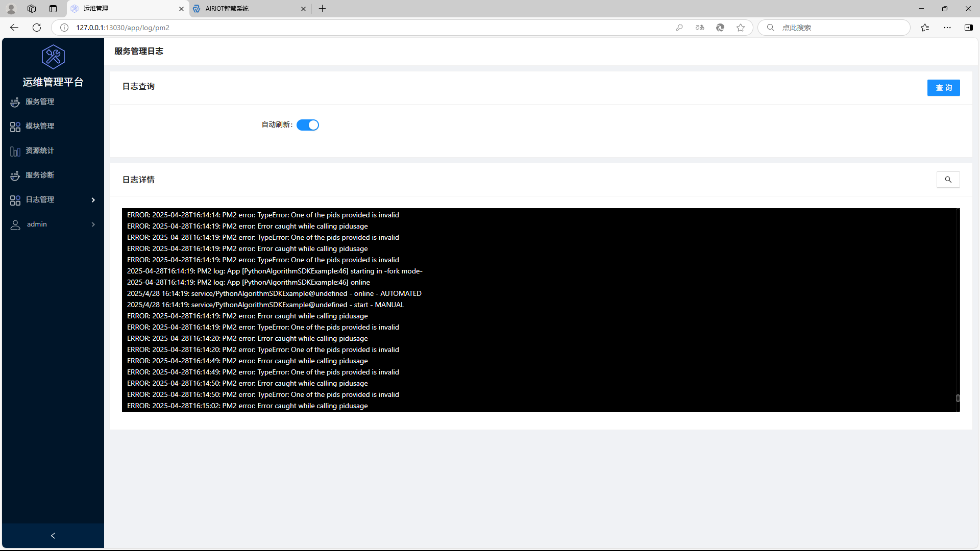Open a new browser tab

pyautogui.click(x=323, y=9)
